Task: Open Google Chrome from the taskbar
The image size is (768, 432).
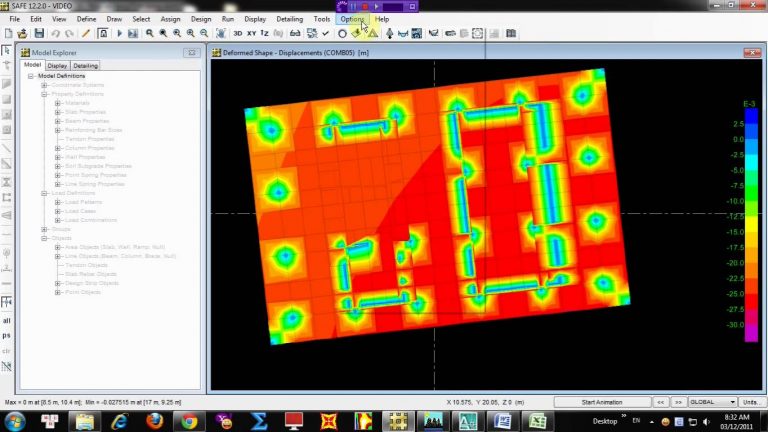Action: (187, 420)
